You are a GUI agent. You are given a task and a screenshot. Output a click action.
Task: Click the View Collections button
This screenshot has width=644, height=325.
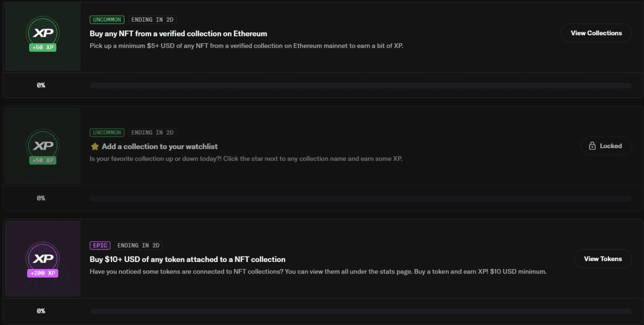click(596, 33)
